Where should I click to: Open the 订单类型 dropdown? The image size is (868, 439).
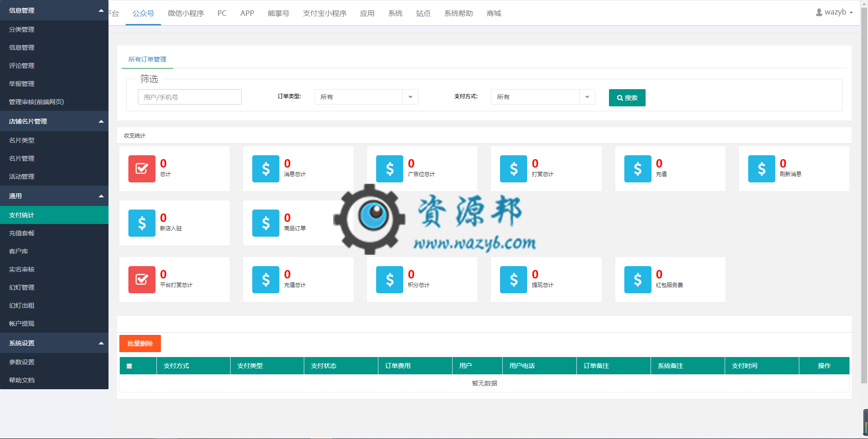[x=366, y=97]
